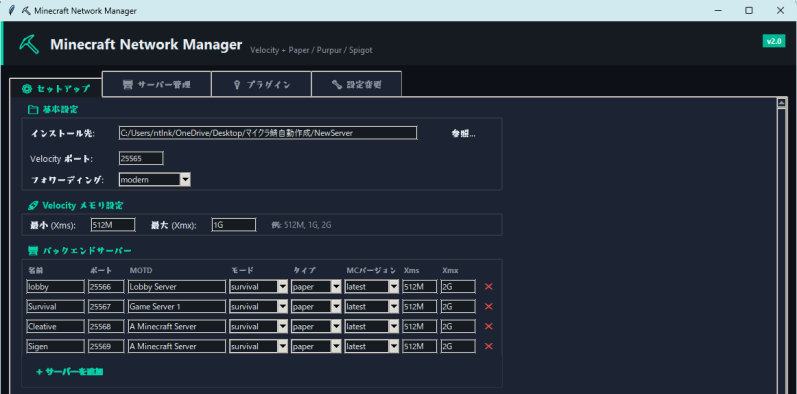Image resolution: width=797 pixels, height=394 pixels.
Task: Click + サーバーを追加 to add server
Action: 70,372
